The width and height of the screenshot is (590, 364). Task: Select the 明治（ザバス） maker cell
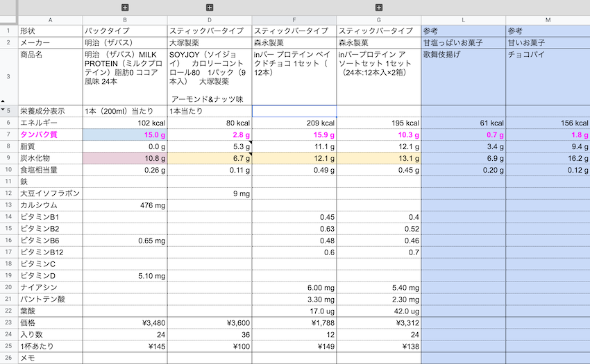pyautogui.click(x=125, y=42)
